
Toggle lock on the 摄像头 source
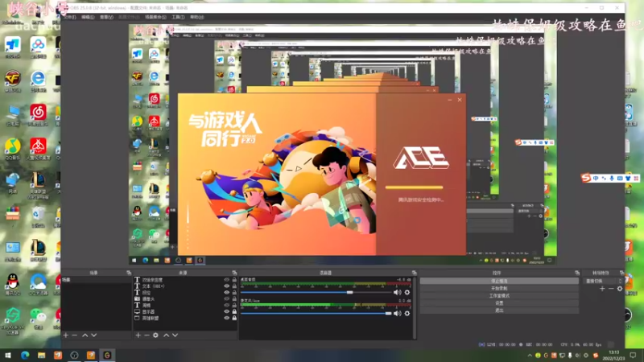click(234, 298)
